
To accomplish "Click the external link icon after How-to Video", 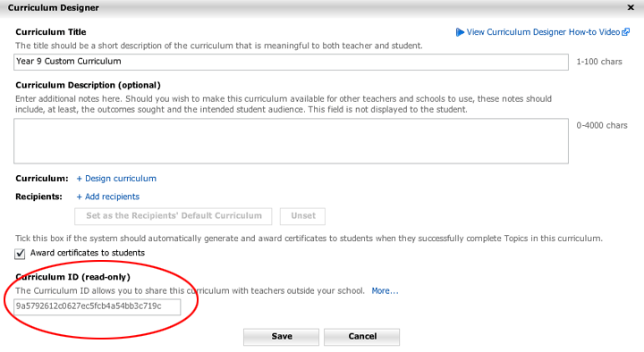I will pyautogui.click(x=625, y=32).
